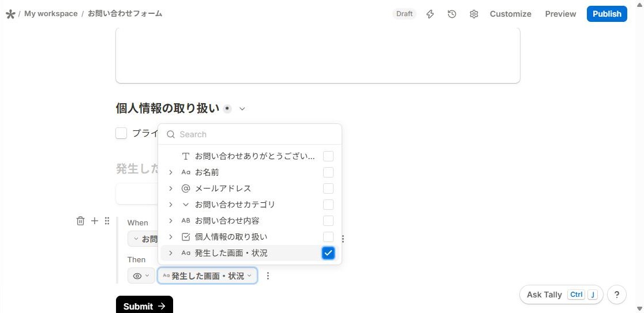Expand the メールアドレス row chevron

point(170,188)
